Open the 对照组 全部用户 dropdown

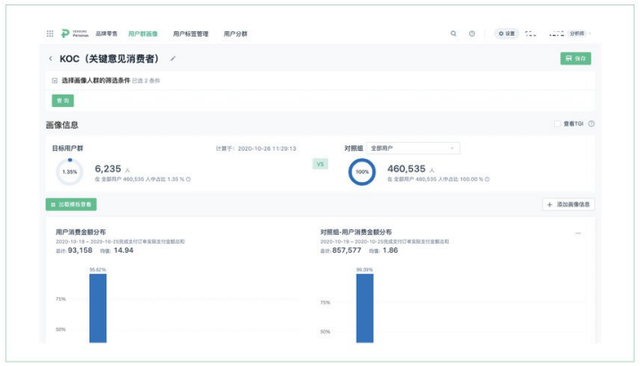tap(413, 148)
